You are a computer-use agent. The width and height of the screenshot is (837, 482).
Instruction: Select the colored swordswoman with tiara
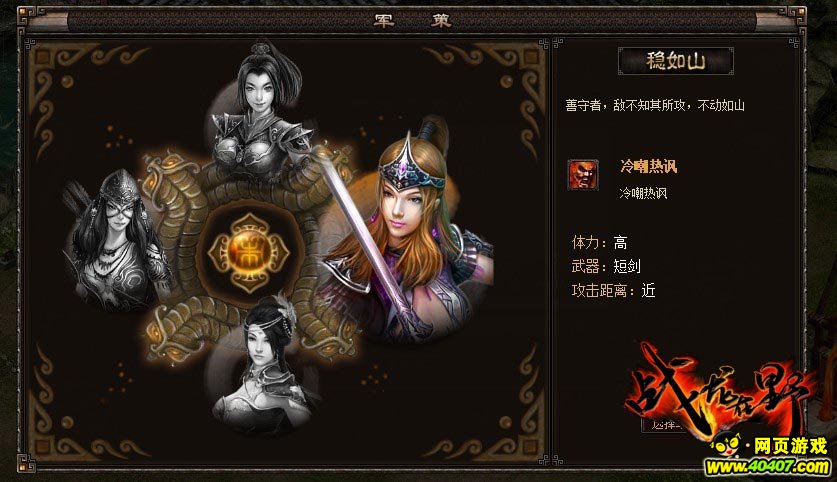click(408, 232)
